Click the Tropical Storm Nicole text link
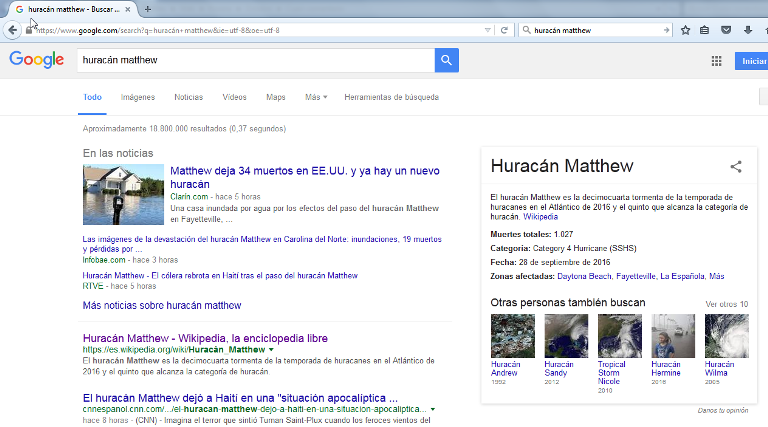Viewport: 768px width, 427px height. (x=611, y=373)
